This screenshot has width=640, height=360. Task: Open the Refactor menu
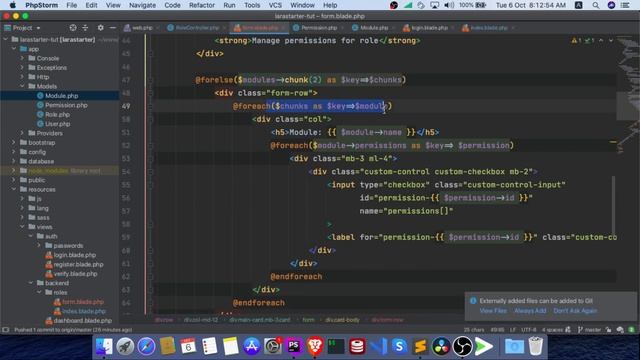pyautogui.click(x=202, y=5)
